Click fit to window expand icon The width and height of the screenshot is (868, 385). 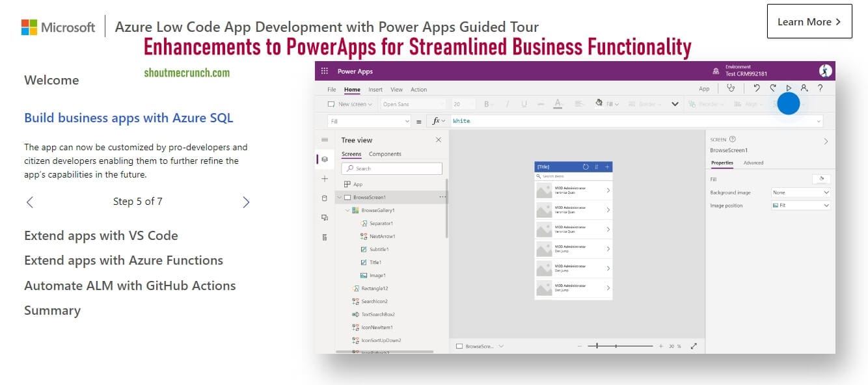click(x=694, y=347)
